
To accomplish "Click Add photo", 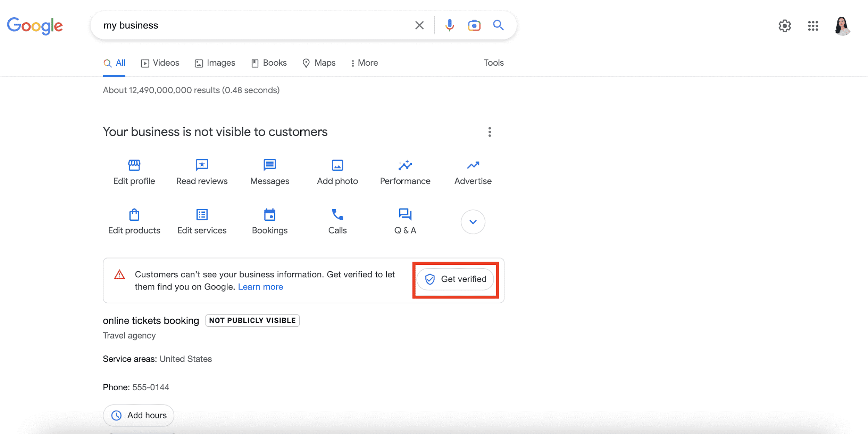I will (x=337, y=172).
